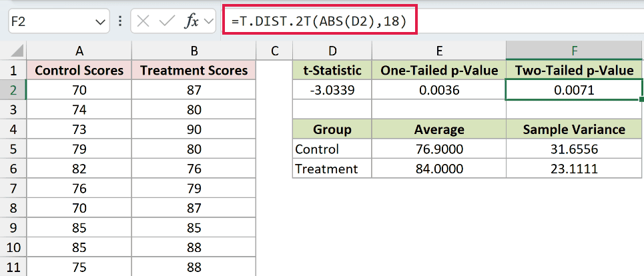
Task: Select control score 74 in row 3
Action: pyautogui.click(x=79, y=110)
